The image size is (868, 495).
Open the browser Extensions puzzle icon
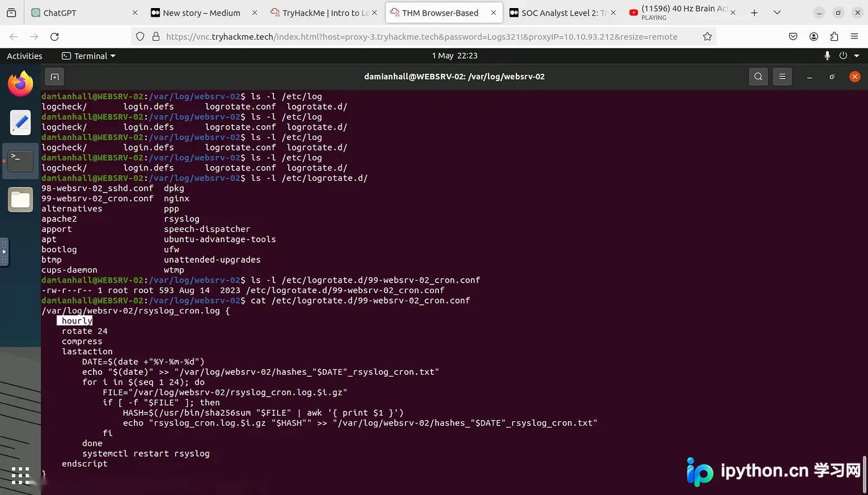tap(835, 37)
